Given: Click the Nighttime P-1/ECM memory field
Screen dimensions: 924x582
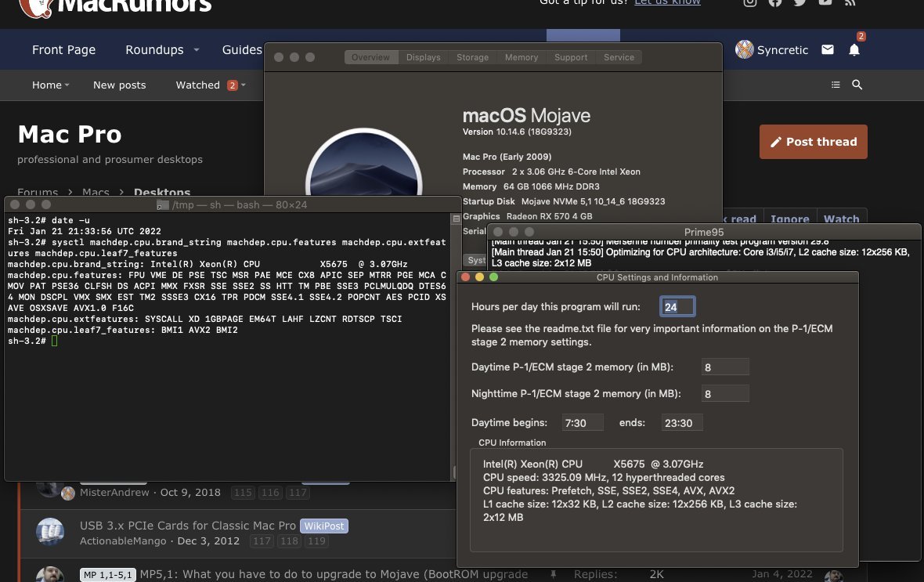Looking at the screenshot, I should 725,393.
